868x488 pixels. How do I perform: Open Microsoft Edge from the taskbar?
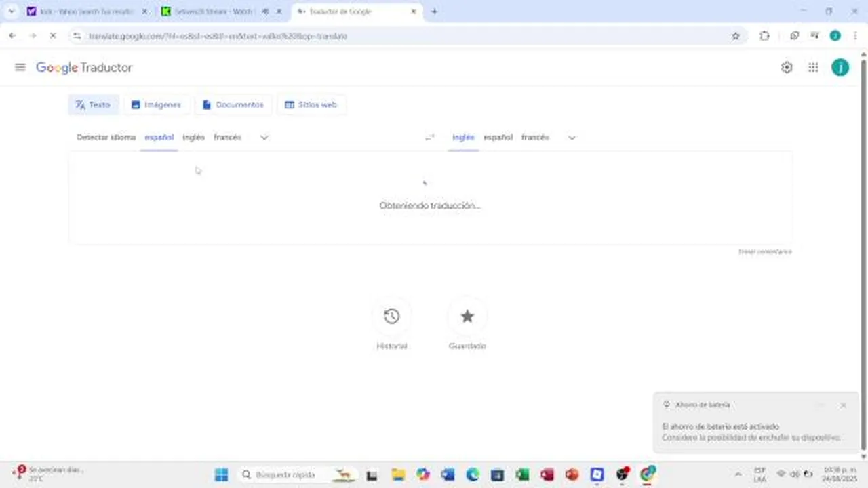(473, 474)
